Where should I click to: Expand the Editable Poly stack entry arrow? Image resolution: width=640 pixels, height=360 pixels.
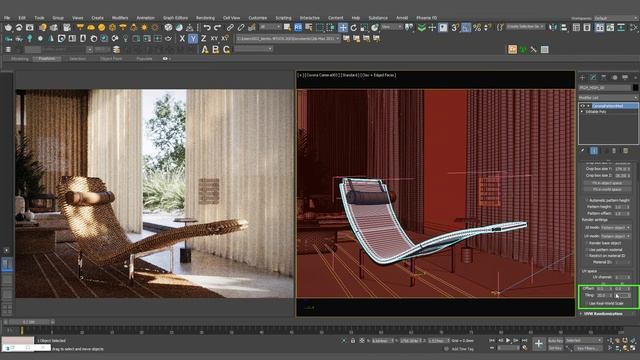point(582,111)
